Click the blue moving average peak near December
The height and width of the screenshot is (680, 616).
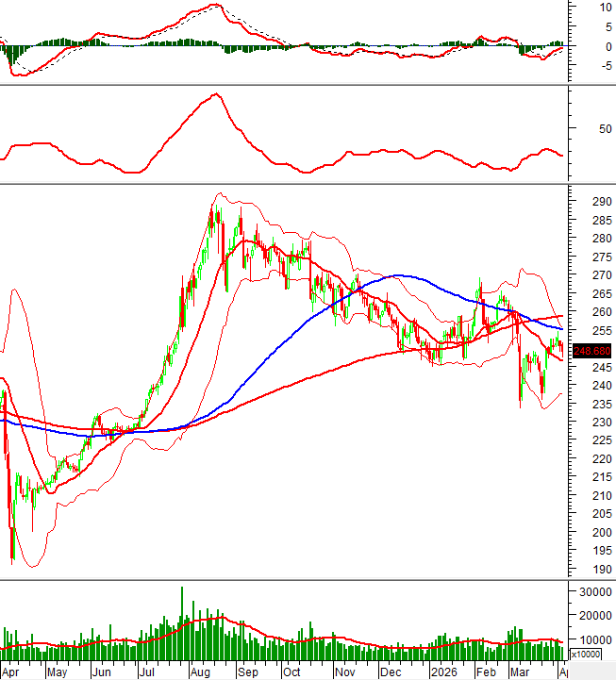point(398,275)
